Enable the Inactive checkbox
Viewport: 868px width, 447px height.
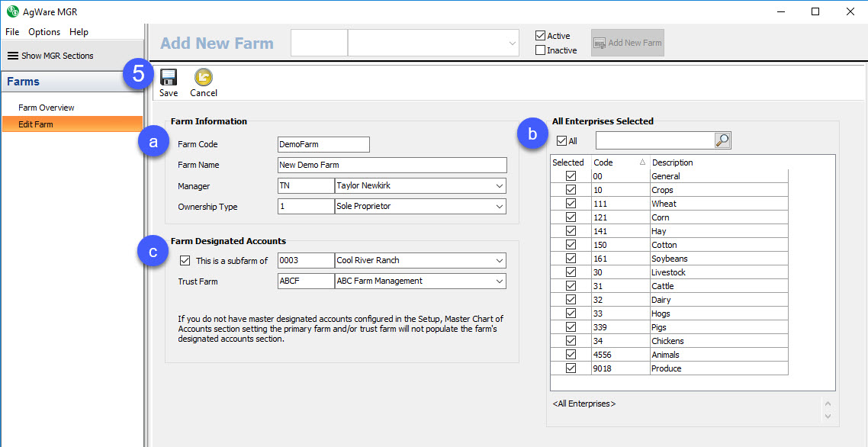541,50
